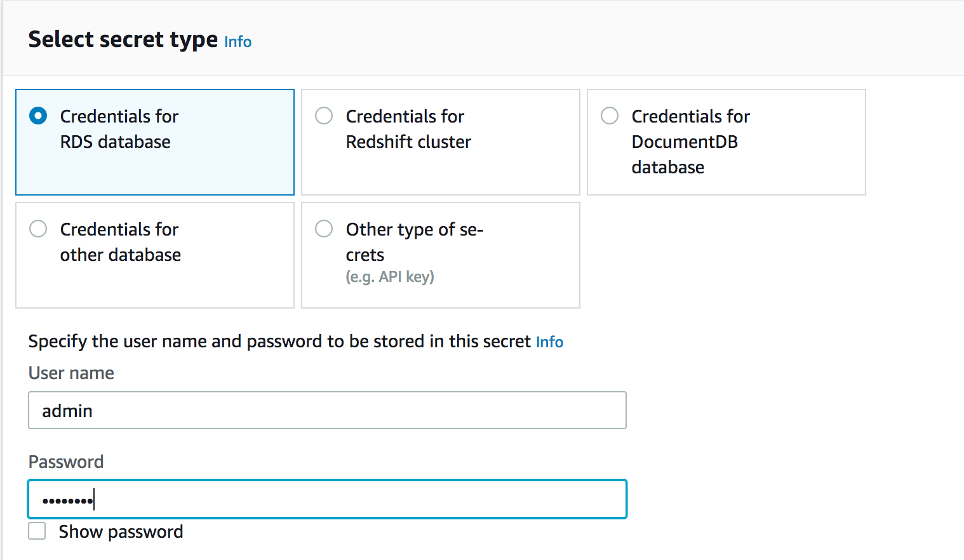Select the RDS database radio circle
This screenshot has width=964, height=560.
pos(38,116)
